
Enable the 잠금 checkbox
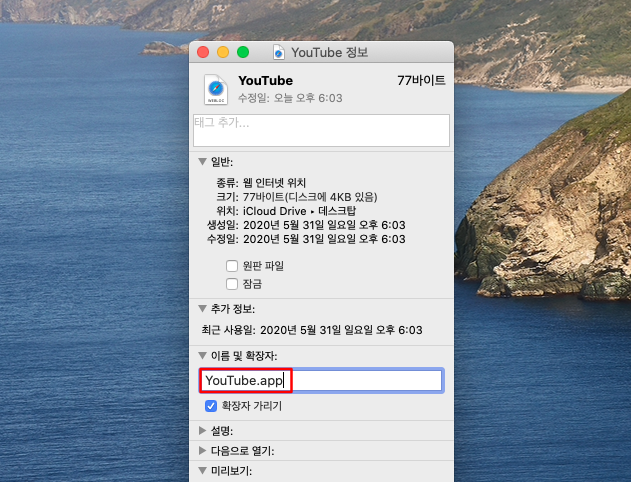[x=232, y=284]
